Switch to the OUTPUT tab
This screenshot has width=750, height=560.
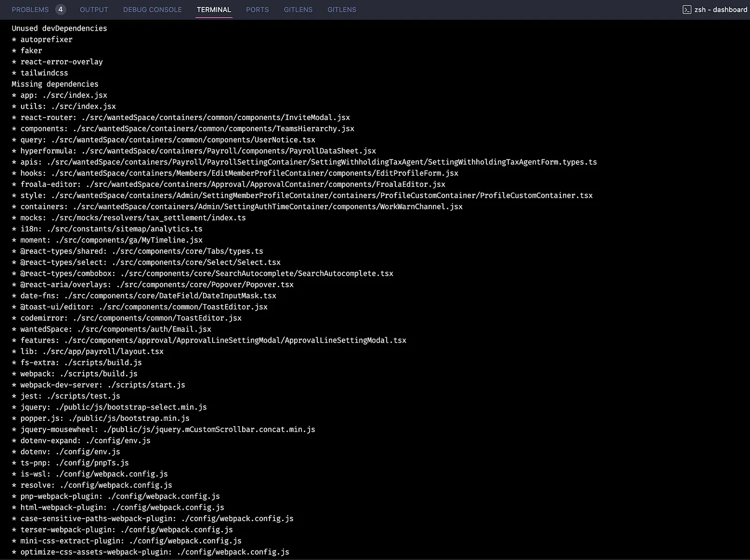[x=94, y=10]
